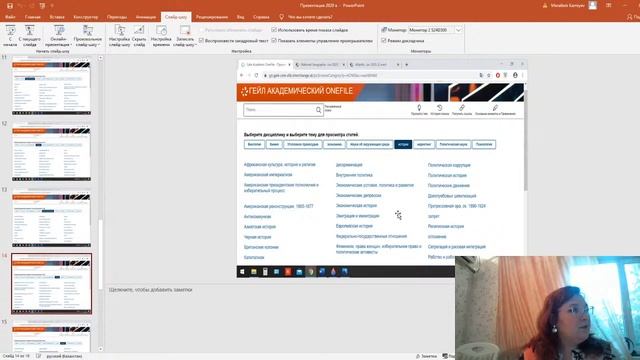Click the thumbnail pane scroll-up arrow
640x360 pixels.
pyautogui.click(x=100, y=58)
